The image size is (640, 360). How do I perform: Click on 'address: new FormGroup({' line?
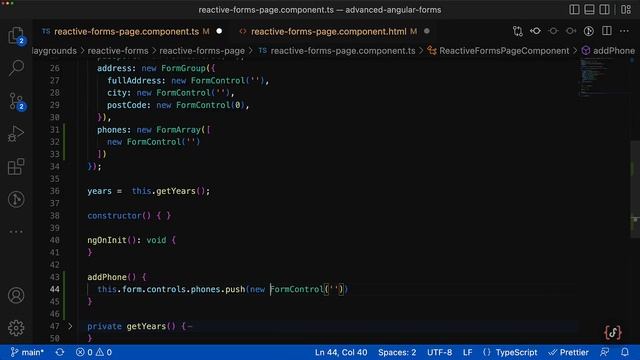click(x=156, y=68)
